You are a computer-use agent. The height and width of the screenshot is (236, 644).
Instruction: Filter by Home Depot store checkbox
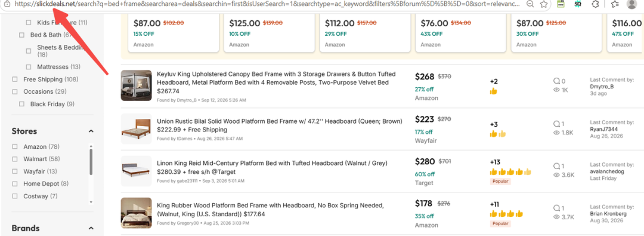tap(15, 183)
